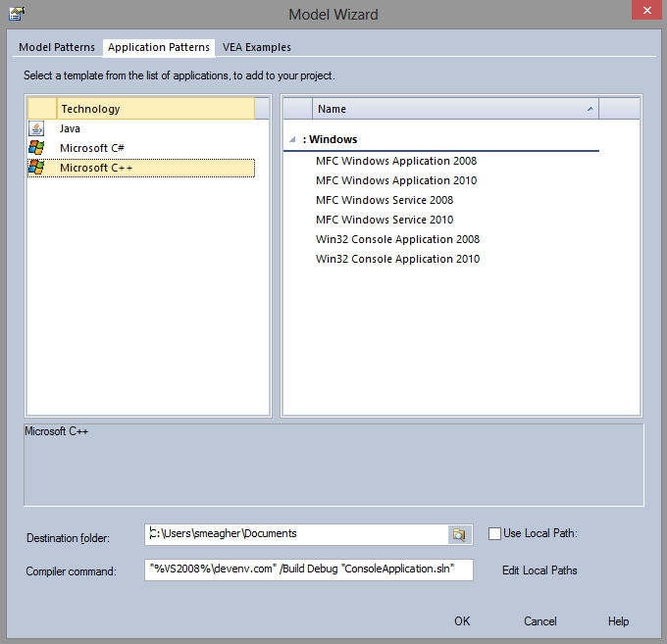Select the Application Patterns tab
This screenshot has width=667, height=644.
159,47
